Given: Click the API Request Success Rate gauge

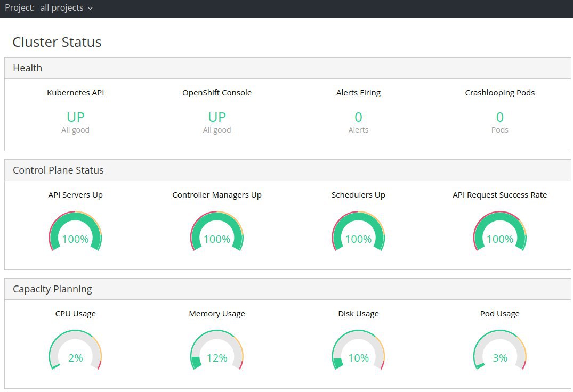Looking at the screenshot, I should coord(499,232).
